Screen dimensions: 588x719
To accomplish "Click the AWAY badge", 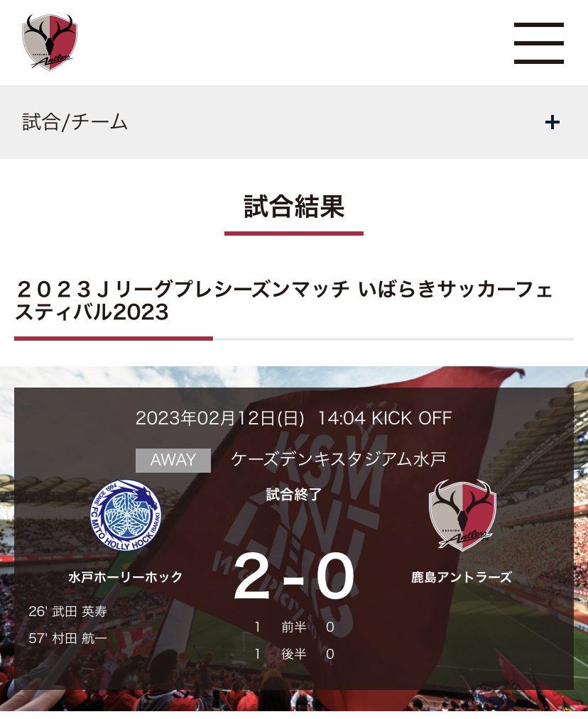I will (x=173, y=460).
